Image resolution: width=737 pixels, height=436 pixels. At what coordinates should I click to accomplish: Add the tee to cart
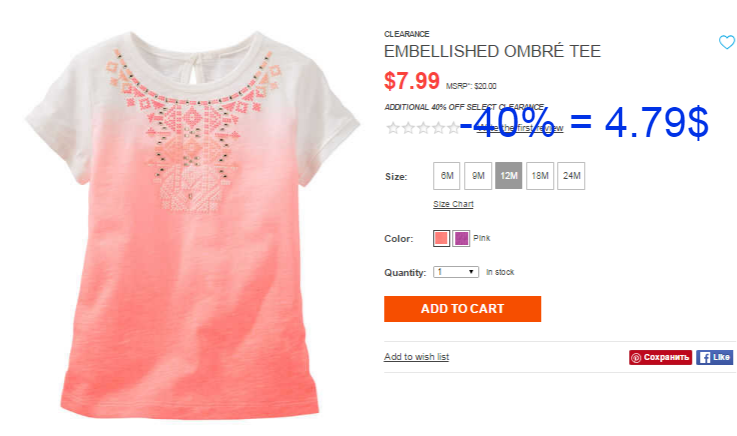point(463,309)
